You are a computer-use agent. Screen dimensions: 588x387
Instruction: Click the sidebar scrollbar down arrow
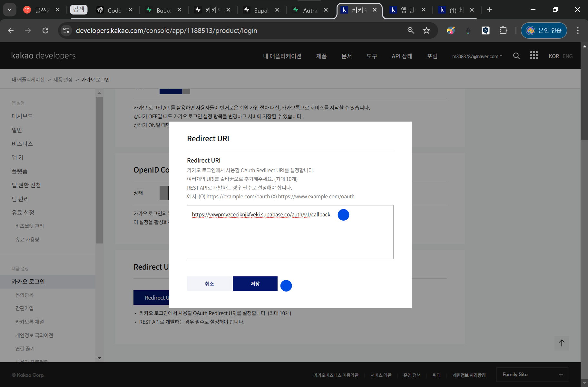coord(99,358)
